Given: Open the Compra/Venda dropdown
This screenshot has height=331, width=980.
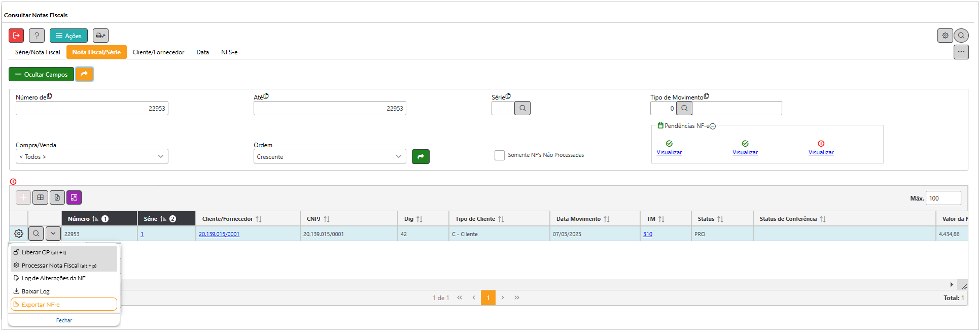Looking at the screenshot, I should point(92,156).
